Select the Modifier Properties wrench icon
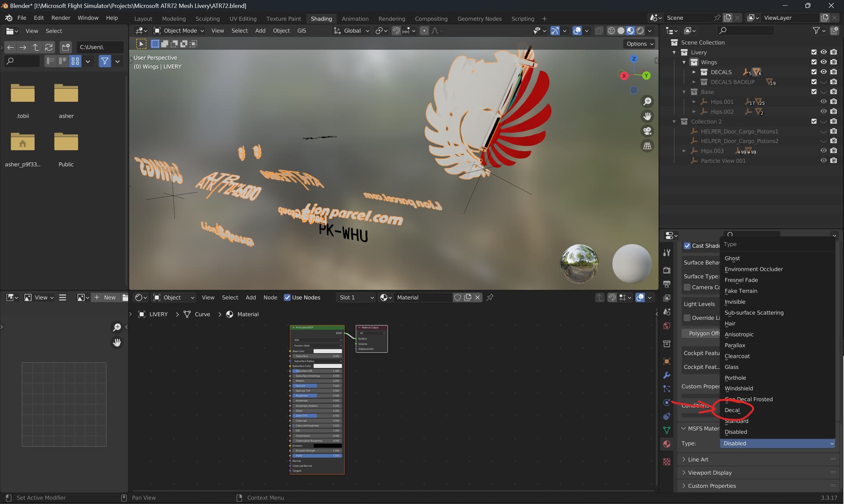The height and width of the screenshot is (504, 844). point(667,375)
